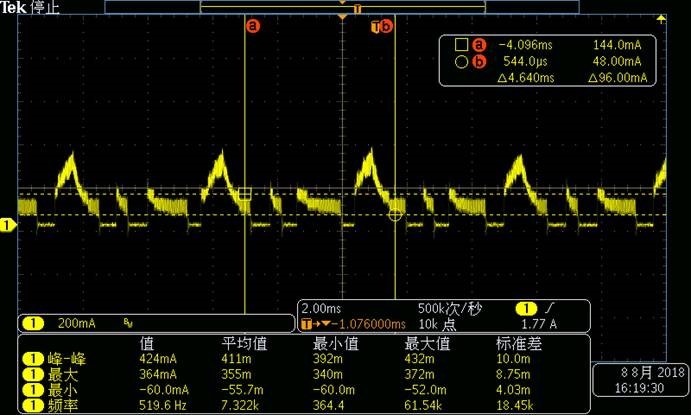
Task: Click the 2.00ms timebase readout
Action: click(x=321, y=308)
